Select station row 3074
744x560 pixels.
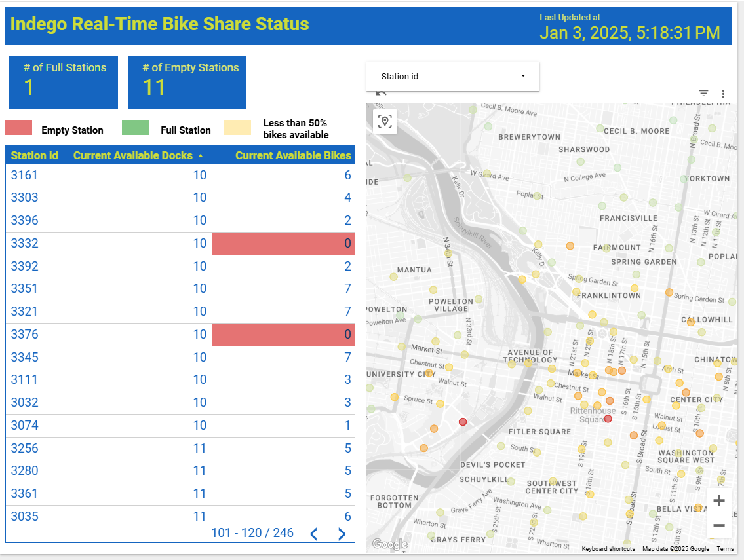[180, 425]
